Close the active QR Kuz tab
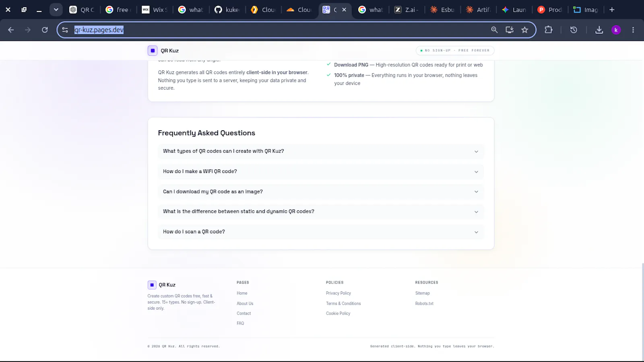Image resolution: width=644 pixels, height=362 pixels. coord(344,10)
